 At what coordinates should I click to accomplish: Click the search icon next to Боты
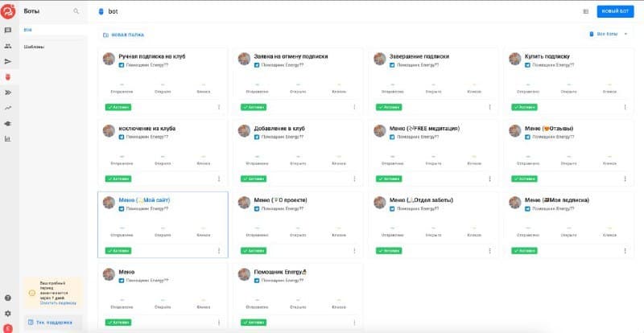click(76, 11)
